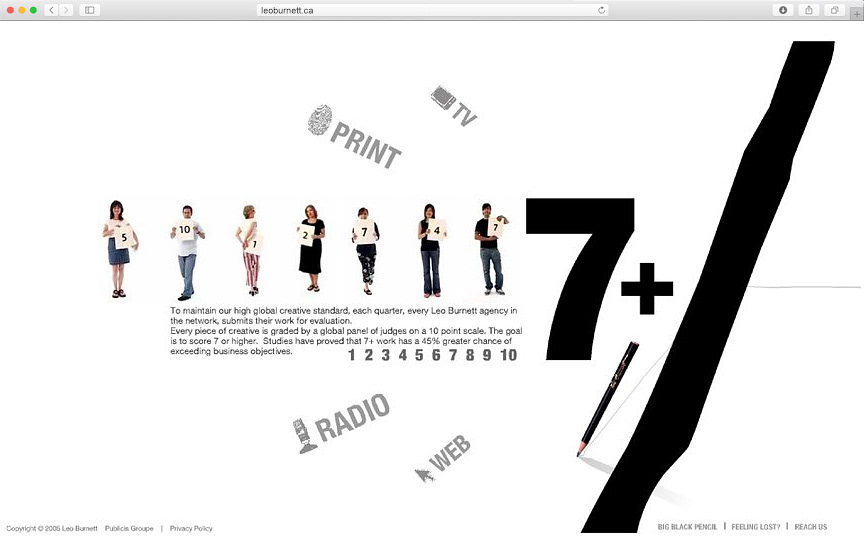Open the TV section label
The height and width of the screenshot is (544, 864).
(x=465, y=115)
